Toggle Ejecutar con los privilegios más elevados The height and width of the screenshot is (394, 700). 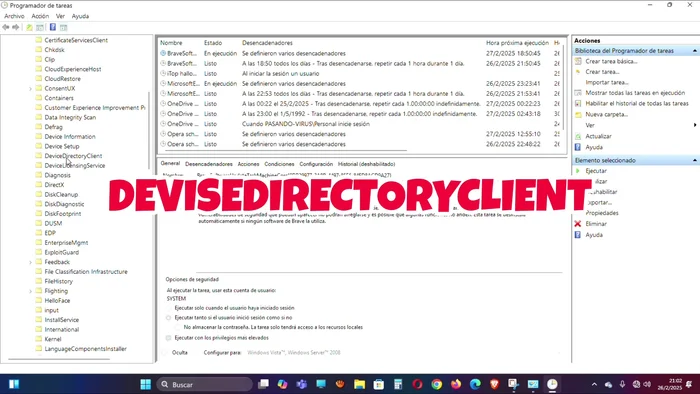click(x=169, y=338)
